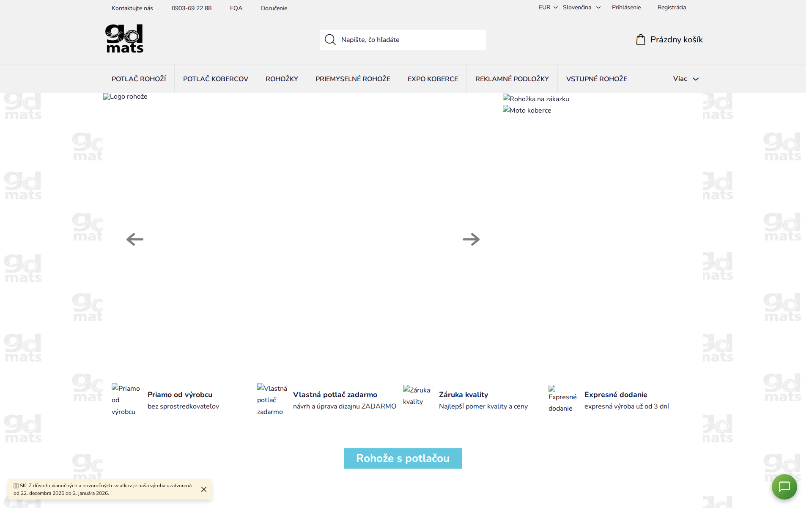The image size is (812, 508).
Task: Open the Registrácia link
Action: tap(672, 7)
